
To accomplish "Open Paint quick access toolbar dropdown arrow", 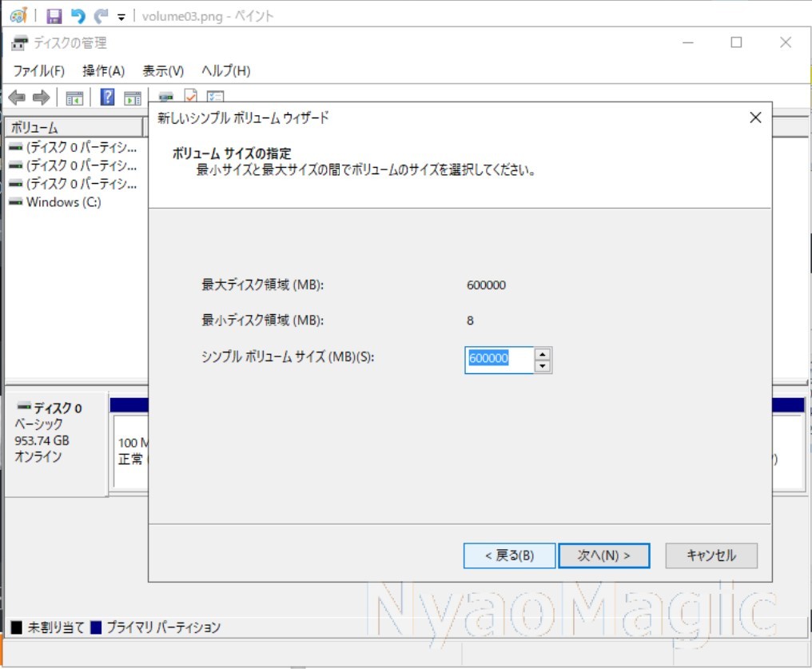I will point(121,17).
